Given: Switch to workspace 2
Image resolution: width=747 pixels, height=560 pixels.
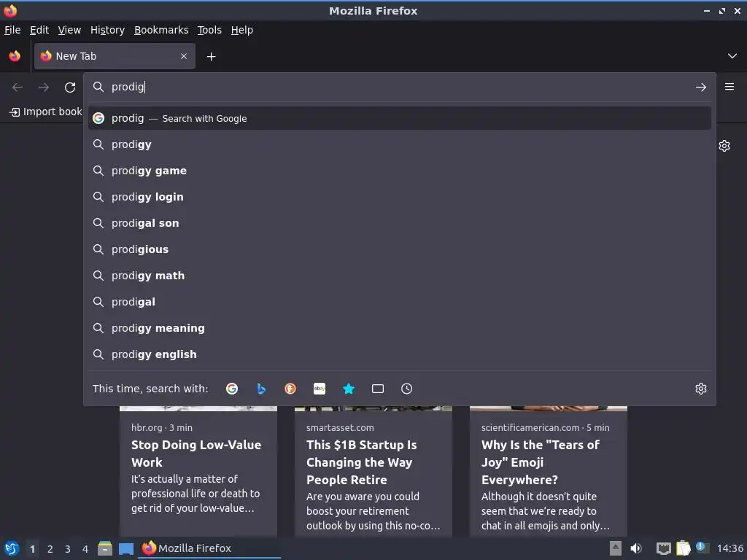Looking at the screenshot, I should tap(50, 549).
